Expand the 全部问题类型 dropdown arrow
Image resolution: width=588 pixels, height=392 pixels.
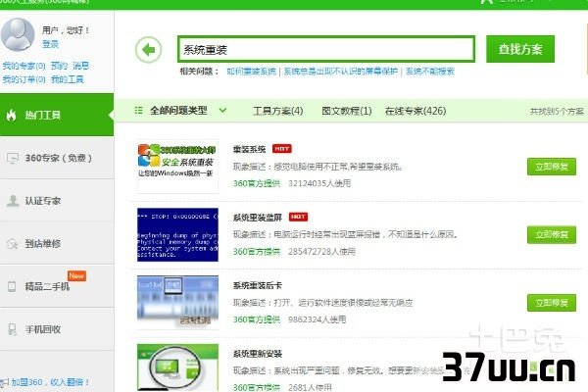click(x=222, y=111)
